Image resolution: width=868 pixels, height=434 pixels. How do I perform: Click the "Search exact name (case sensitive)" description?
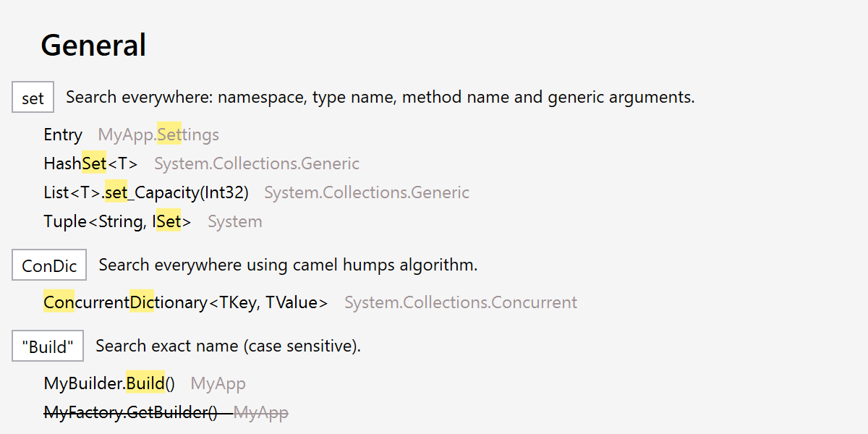click(x=228, y=346)
